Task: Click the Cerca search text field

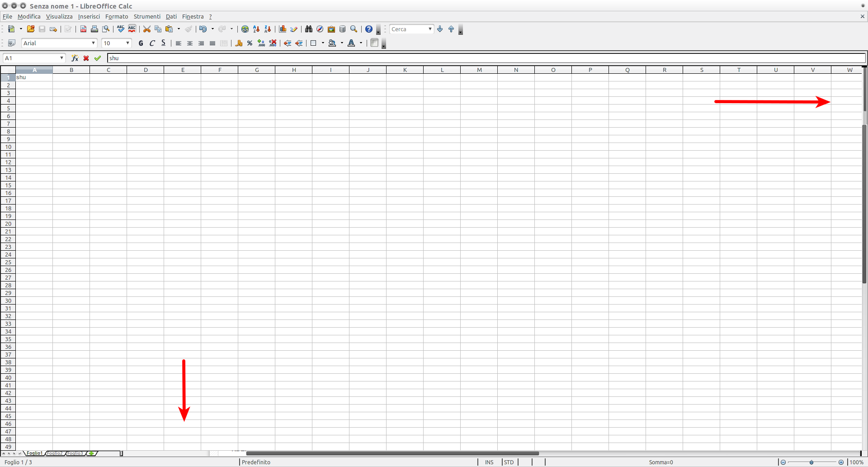Action: [x=408, y=29]
